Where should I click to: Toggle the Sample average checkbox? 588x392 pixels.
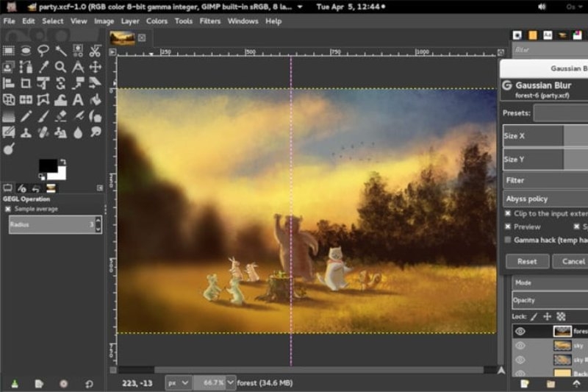(x=7, y=209)
